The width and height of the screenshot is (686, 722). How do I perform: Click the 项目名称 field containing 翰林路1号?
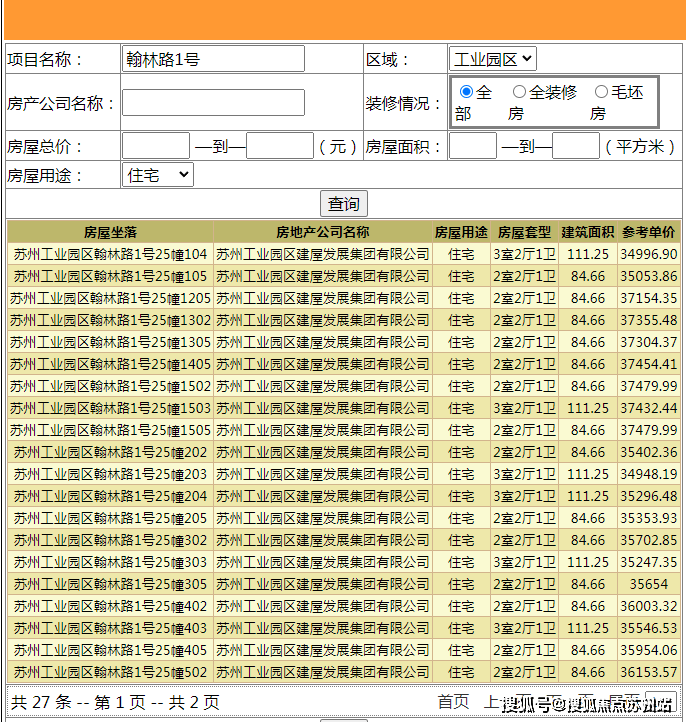click(213, 59)
